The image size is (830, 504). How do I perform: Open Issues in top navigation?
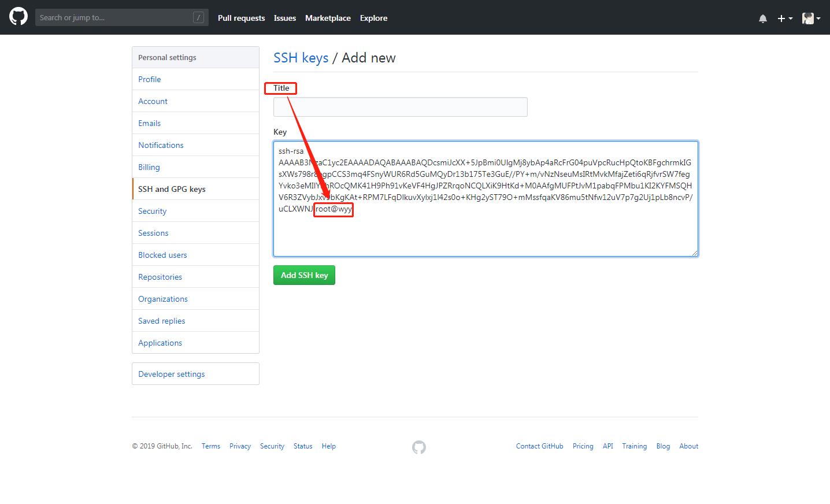pos(285,18)
